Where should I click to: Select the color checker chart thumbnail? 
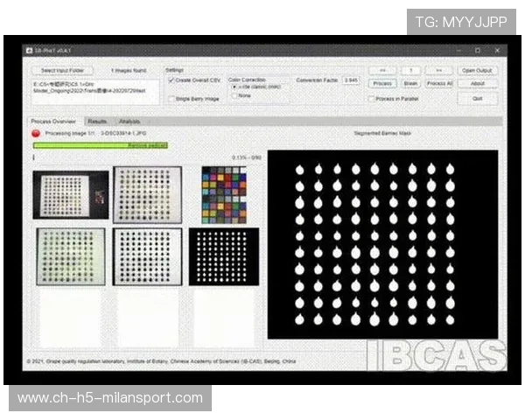coord(224,194)
